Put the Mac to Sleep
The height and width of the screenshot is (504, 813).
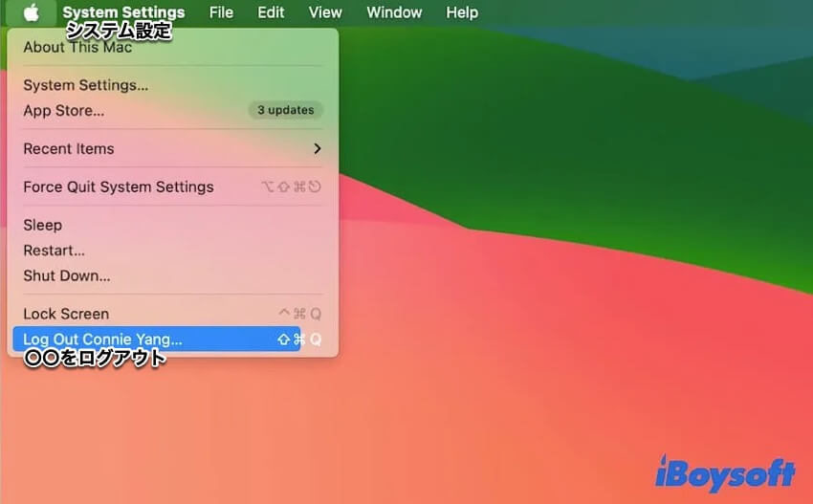(x=43, y=225)
